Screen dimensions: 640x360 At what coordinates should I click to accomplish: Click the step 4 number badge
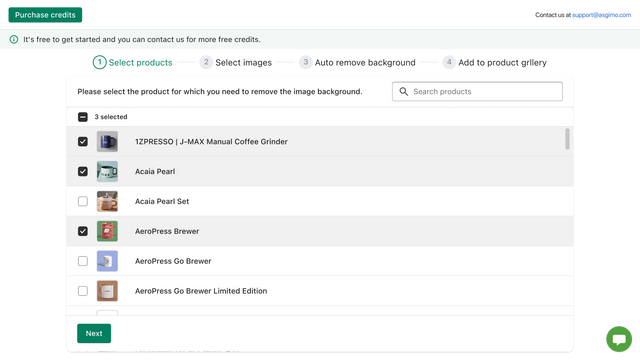tap(449, 62)
